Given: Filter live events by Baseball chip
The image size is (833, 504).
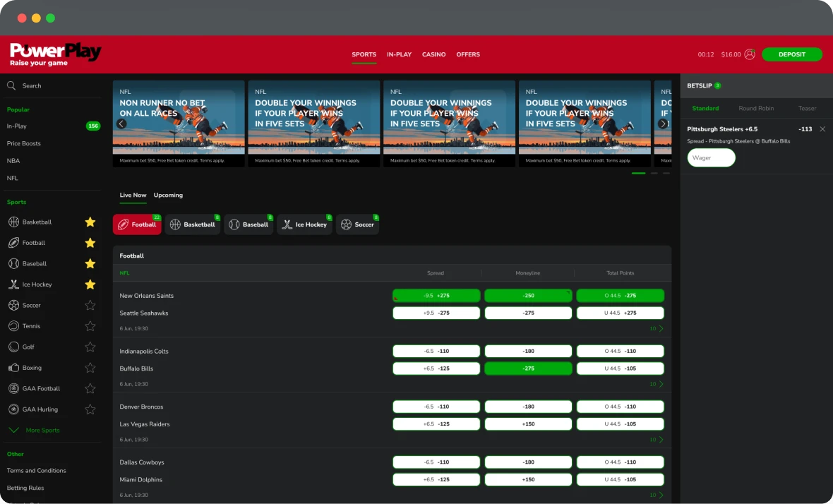Looking at the screenshot, I should point(248,224).
